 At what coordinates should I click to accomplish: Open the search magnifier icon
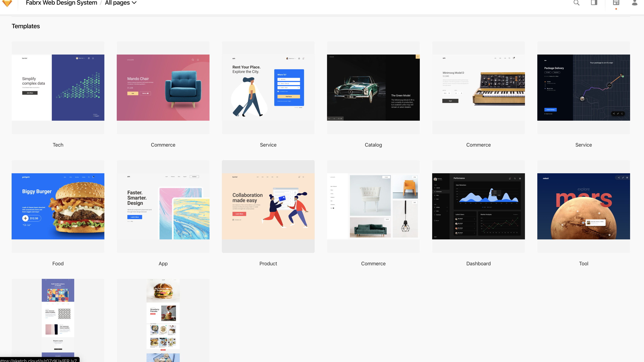(x=576, y=3)
